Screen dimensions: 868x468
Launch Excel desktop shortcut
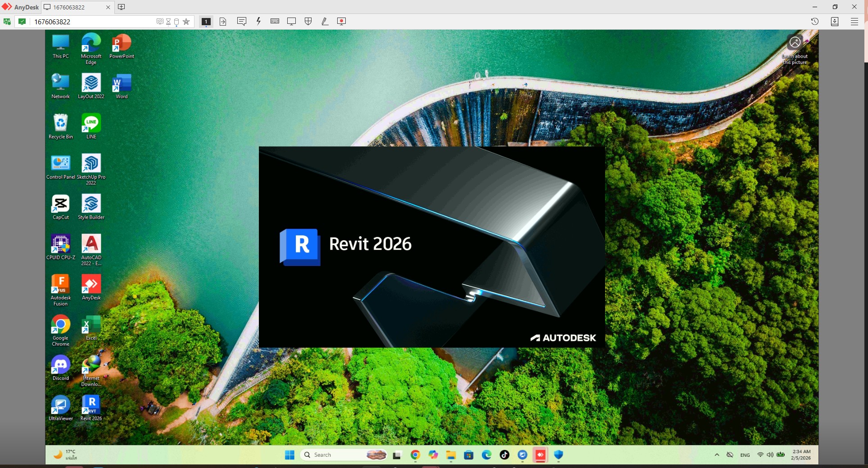(x=91, y=328)
